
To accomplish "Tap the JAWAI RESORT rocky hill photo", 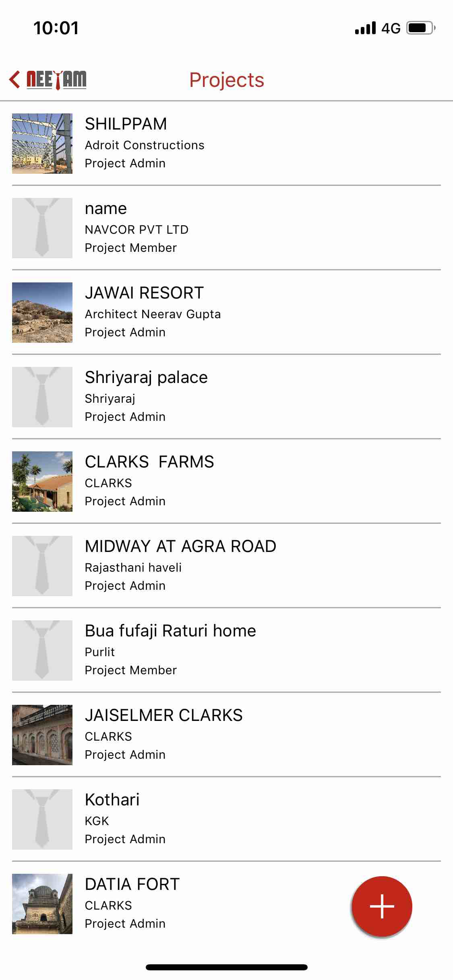I will 42,313.
